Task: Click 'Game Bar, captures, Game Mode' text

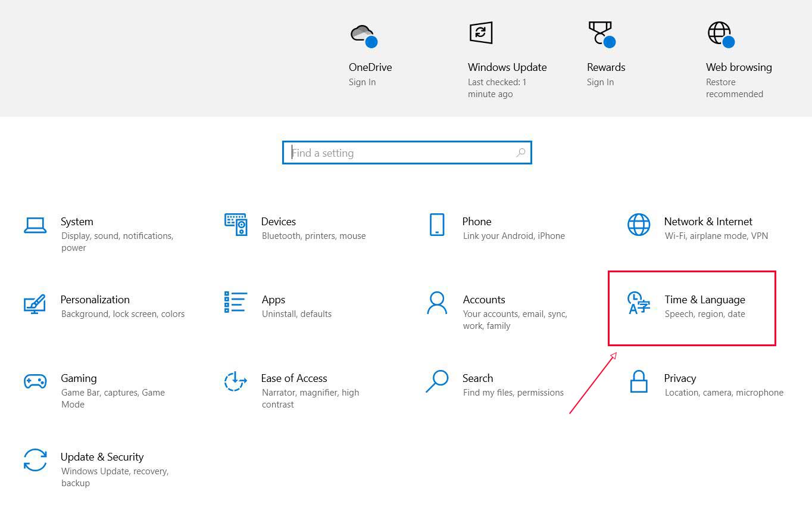Action: click(x=113, y=399)
